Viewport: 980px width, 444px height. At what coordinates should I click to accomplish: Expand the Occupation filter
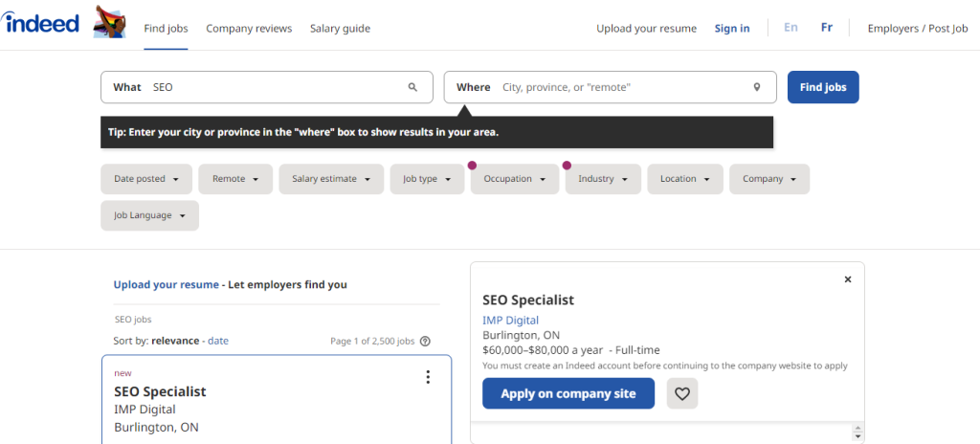pyautogui.click(x=515, y=179)
